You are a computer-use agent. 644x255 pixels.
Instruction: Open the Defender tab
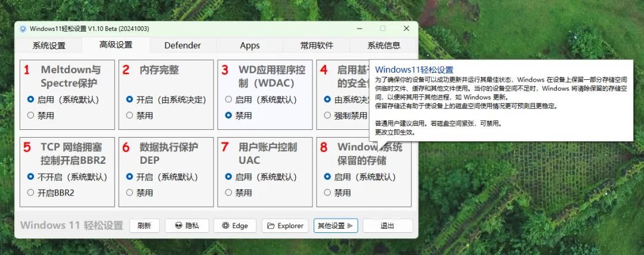click(x=182, y=45)
